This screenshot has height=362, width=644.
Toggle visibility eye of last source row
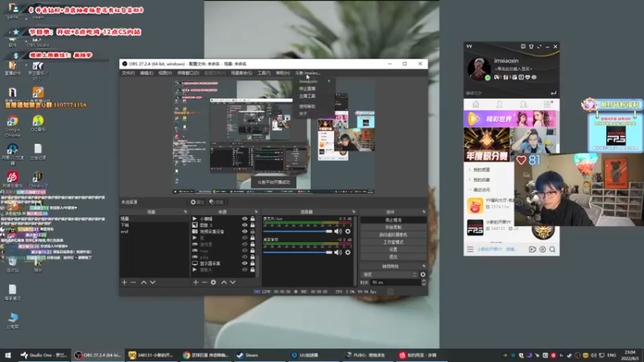245,270
